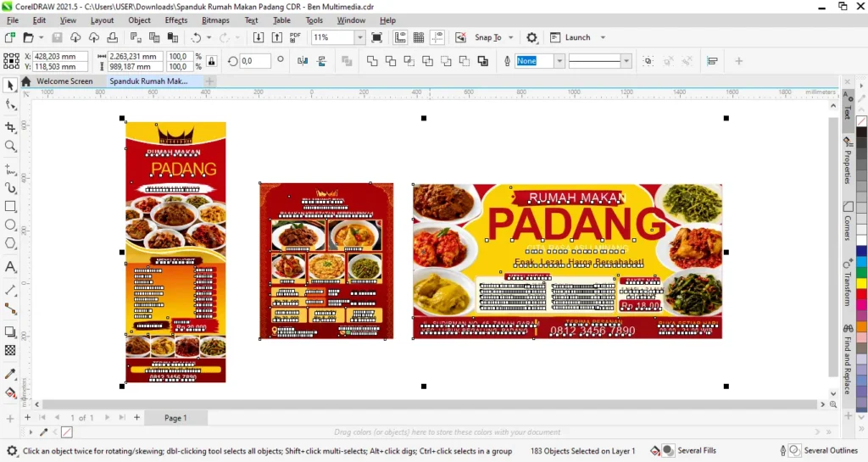Click Mirror vertically icon

(x=321, y=61)
